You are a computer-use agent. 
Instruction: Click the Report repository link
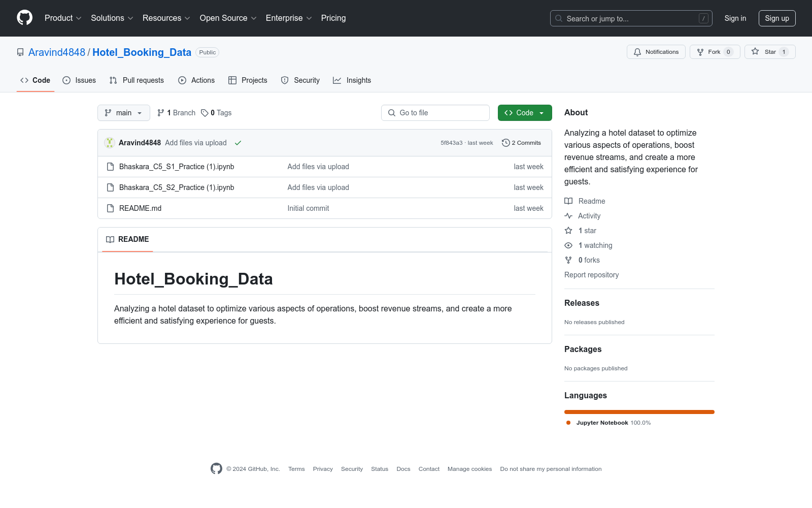592,275
